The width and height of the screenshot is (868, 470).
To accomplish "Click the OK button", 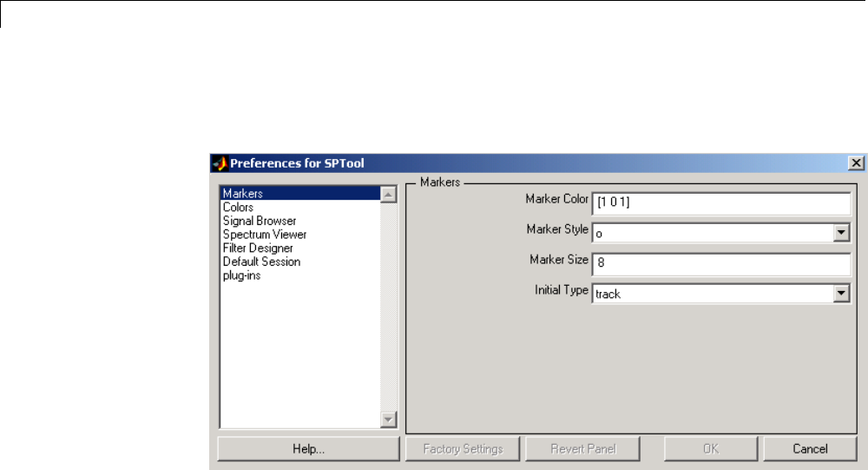I will tap(711, 449).
